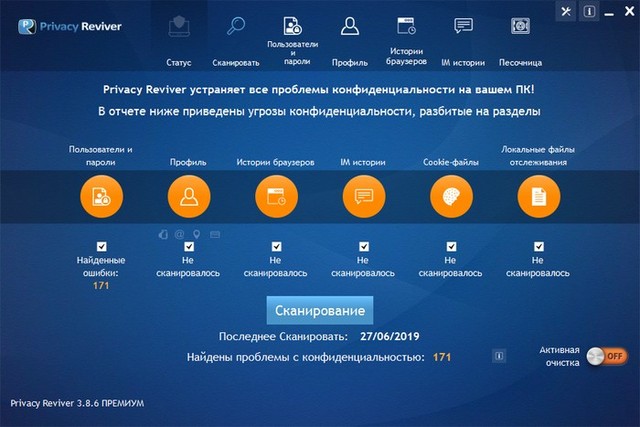Click the hand icon under Профиль
The image size is (640, 427).
pos(163,234)
